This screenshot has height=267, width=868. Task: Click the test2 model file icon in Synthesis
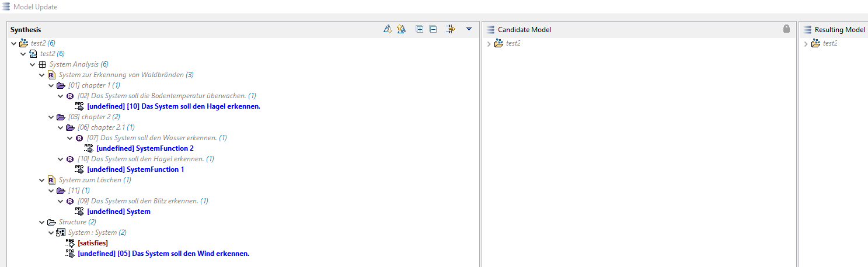33,54
